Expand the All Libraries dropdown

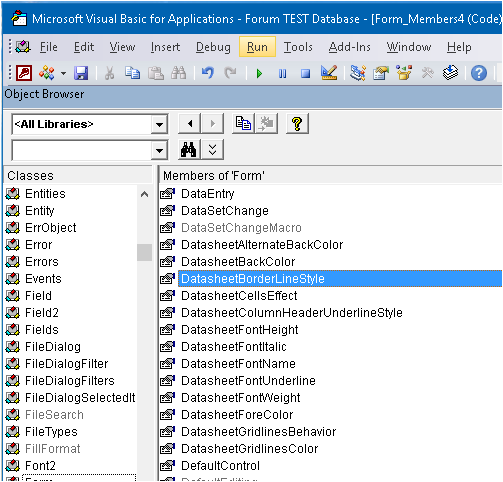[159, 124]
